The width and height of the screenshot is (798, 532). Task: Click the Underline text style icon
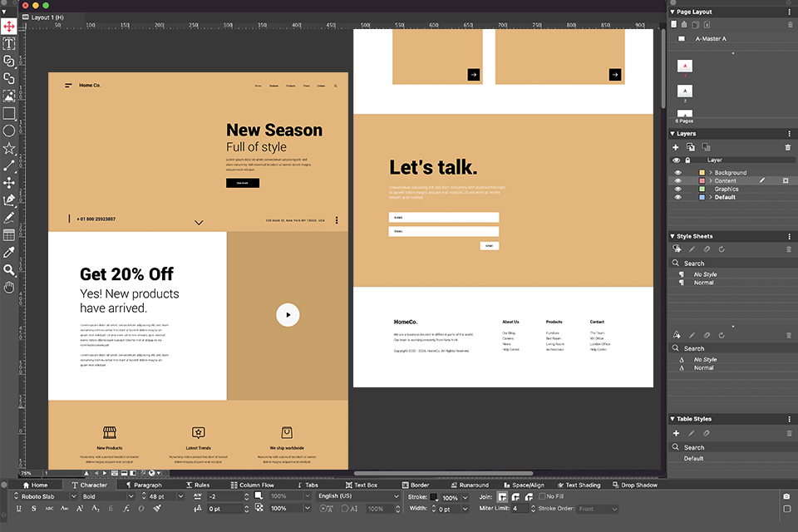point(19,508)
